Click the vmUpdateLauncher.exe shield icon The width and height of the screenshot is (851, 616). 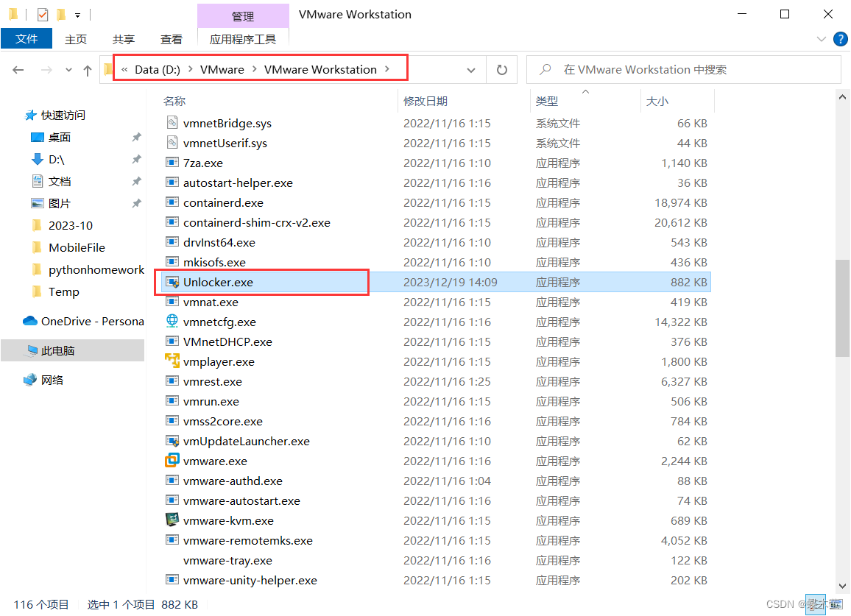(x=172, y=441)
